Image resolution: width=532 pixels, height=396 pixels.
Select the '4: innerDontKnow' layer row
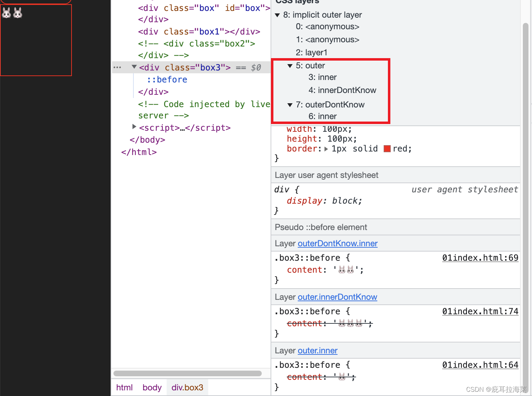tap(342, 90)
